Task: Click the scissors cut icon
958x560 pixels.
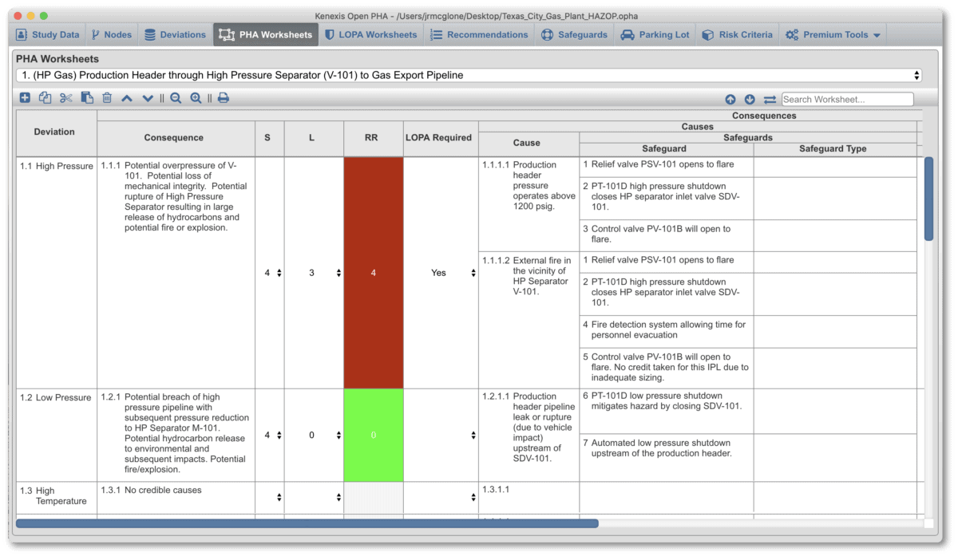Action: pos(65,98)
